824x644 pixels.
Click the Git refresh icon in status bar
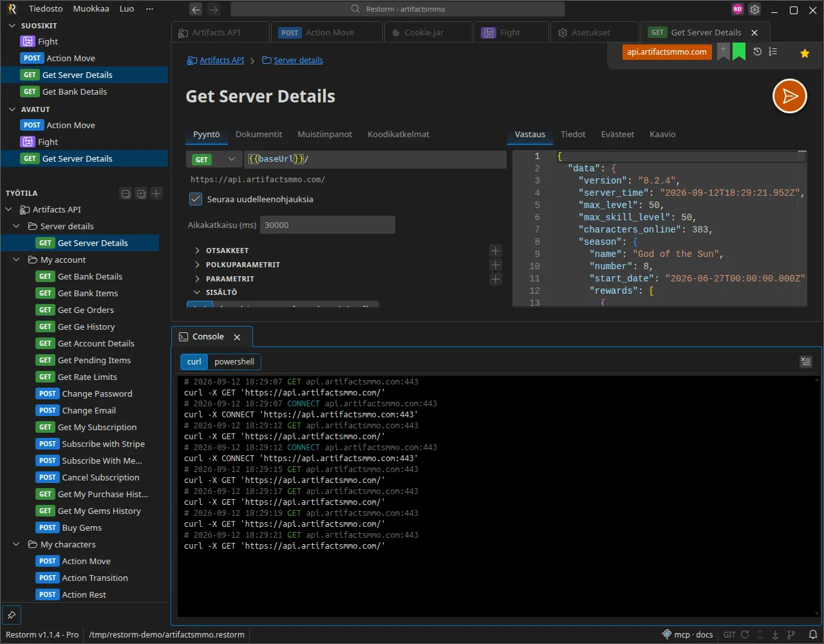(x=745, y=634)
